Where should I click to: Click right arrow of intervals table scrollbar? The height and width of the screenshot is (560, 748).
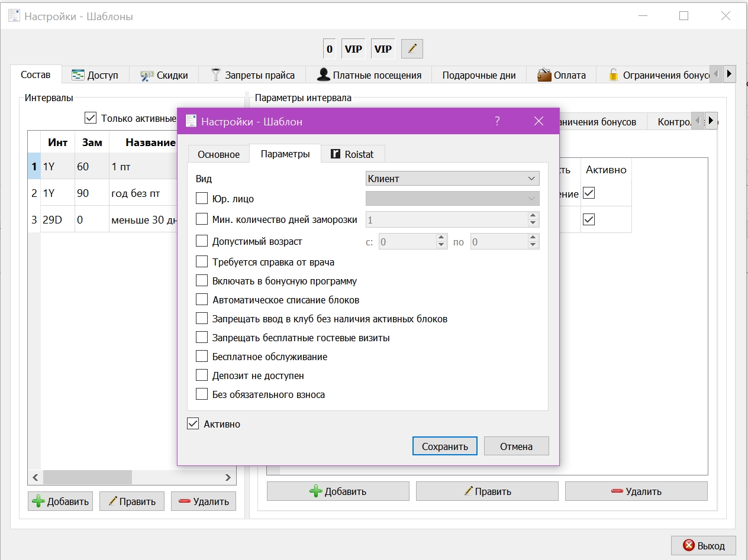click(x=228, y=477)
